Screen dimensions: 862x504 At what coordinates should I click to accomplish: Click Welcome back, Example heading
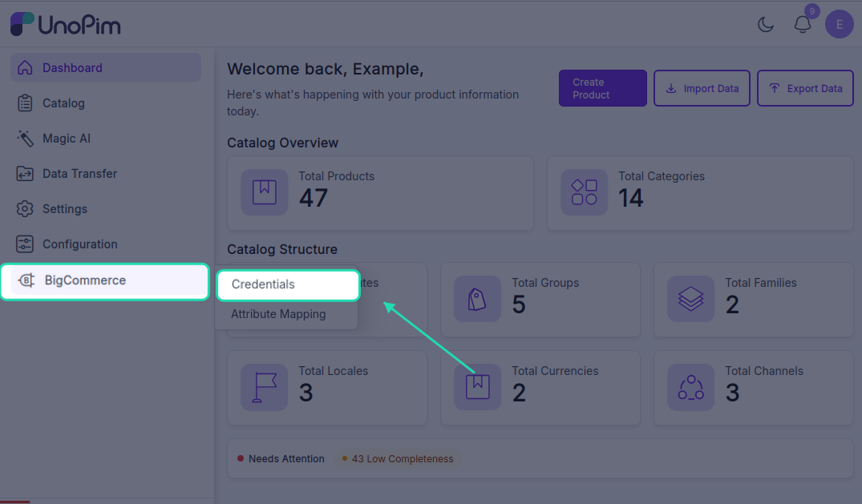pos(326,69)
